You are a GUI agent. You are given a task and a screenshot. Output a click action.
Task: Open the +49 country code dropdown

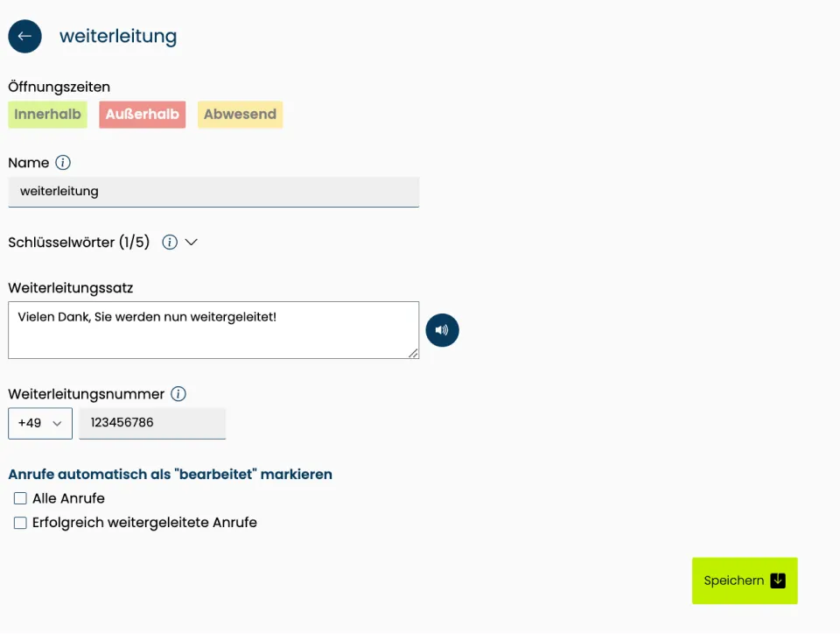pyautogui.click(x=39, y=423)
